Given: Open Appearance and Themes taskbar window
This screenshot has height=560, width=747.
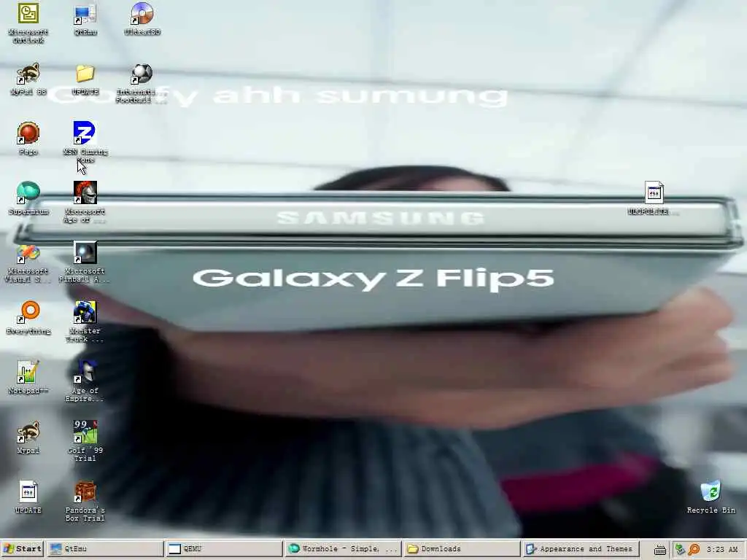Looking at the screenshot, I should (581, 549).
